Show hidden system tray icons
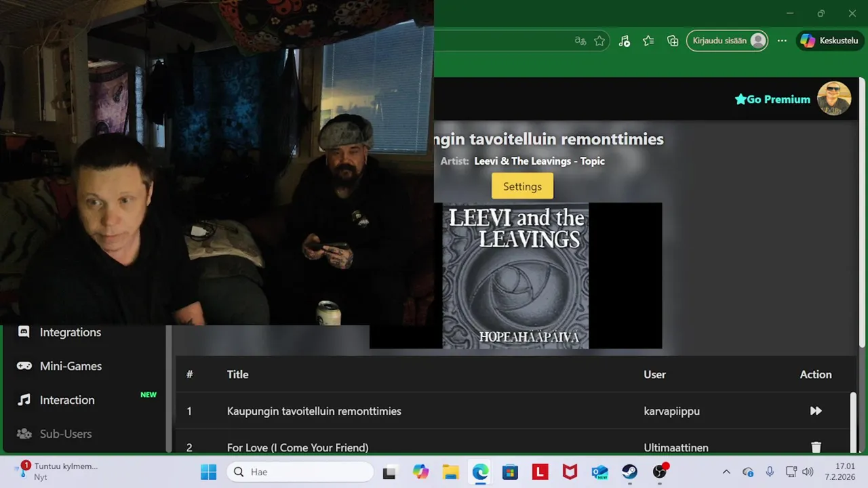 (x=726, y=472)
